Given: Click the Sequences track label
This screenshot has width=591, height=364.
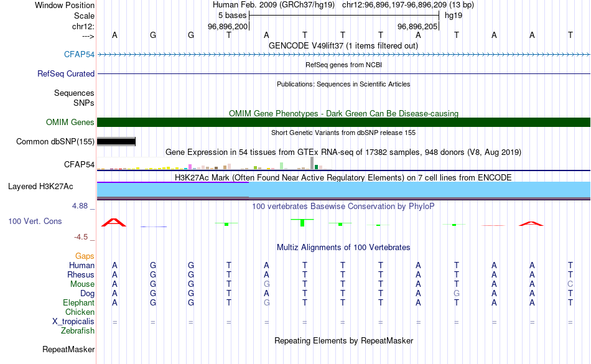Looking at the screenshot, I should (74, 93).
